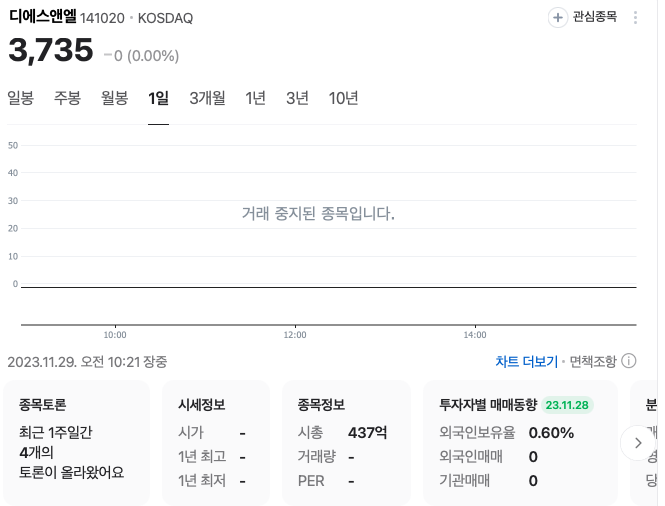Select the 10년 chart tab

point(343,98)
